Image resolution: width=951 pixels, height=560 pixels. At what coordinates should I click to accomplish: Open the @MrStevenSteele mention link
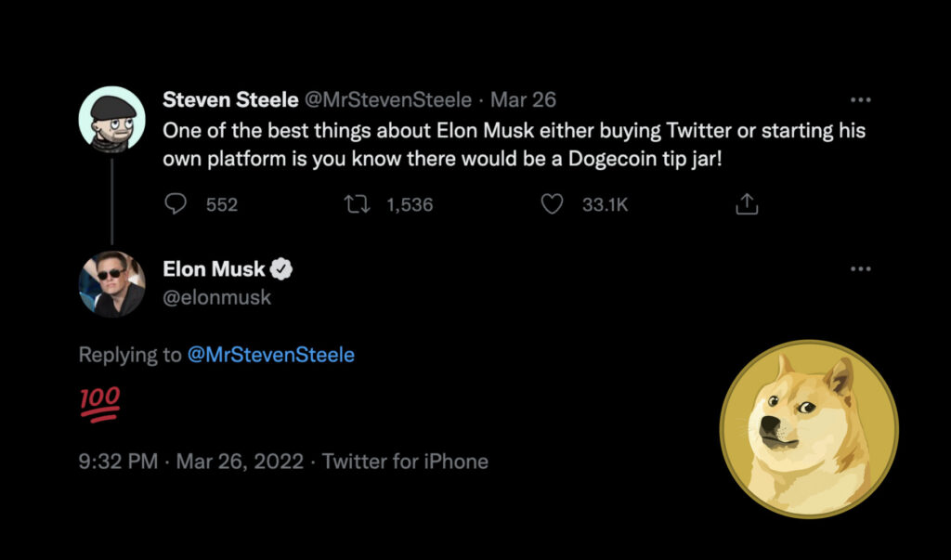click(x=270, y=355)
